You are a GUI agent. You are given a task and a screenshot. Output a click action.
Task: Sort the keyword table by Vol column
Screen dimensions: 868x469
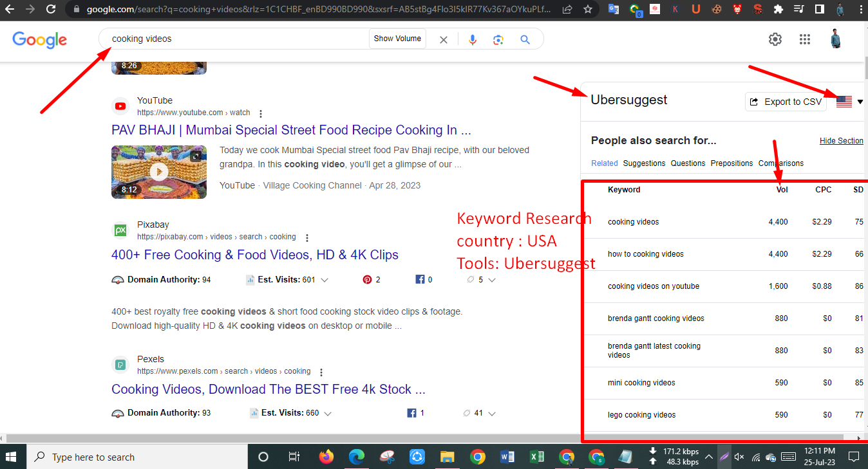[782, 190]
